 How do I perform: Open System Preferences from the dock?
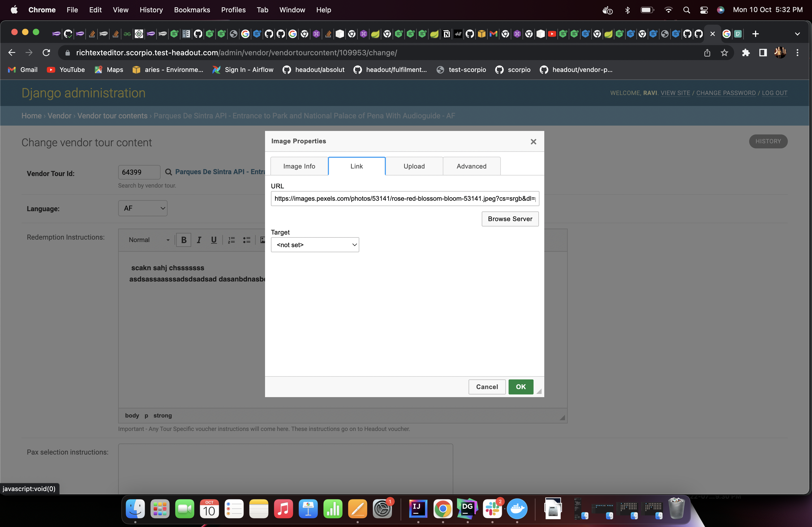pyautogui.click(x=382, y=509)
